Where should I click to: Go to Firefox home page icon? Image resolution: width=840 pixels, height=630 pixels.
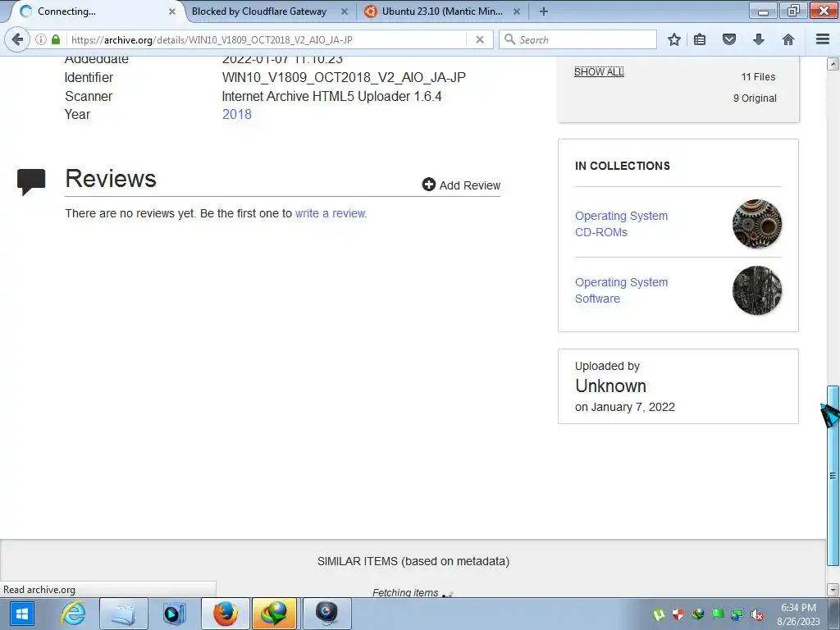788,39
